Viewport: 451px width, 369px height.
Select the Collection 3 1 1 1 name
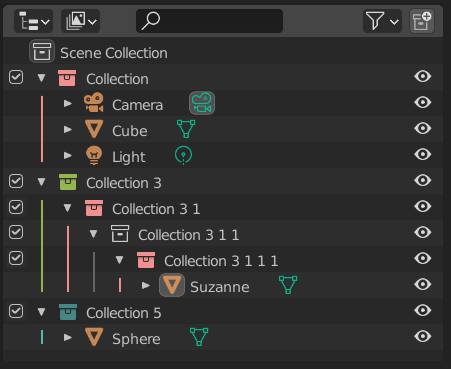[221, 261]
